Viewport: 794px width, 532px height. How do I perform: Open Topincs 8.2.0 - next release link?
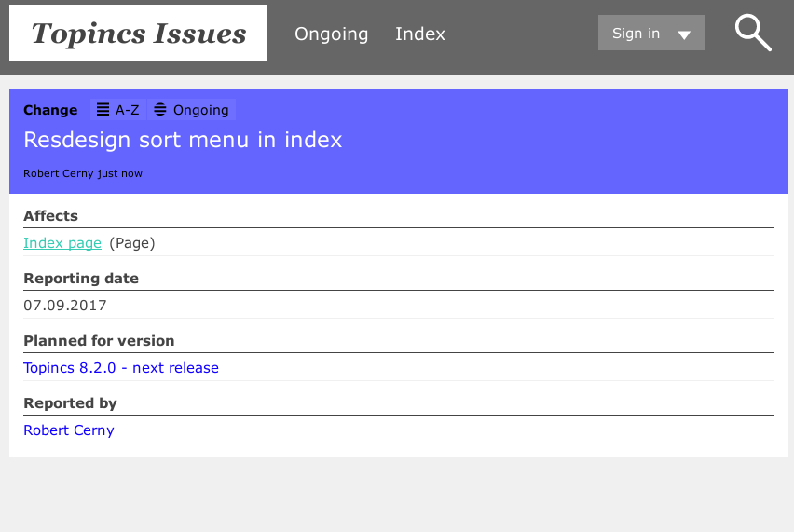tap(121, 368)
